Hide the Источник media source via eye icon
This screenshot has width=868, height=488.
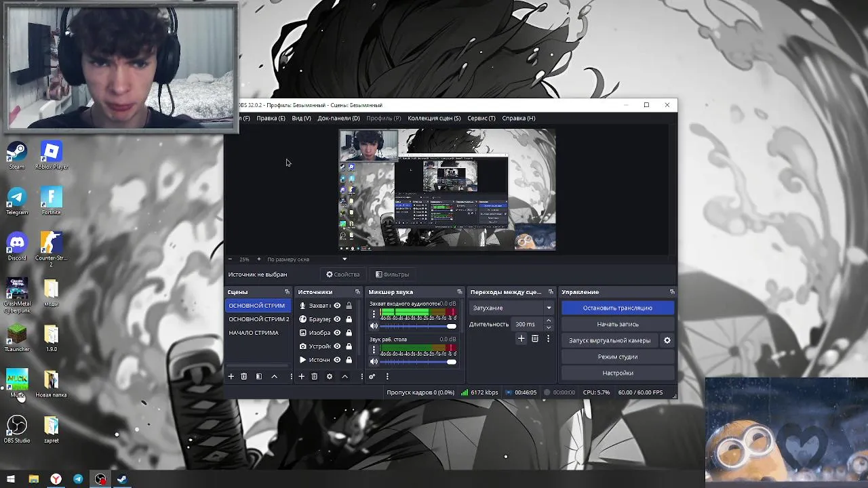pos(337,360)
